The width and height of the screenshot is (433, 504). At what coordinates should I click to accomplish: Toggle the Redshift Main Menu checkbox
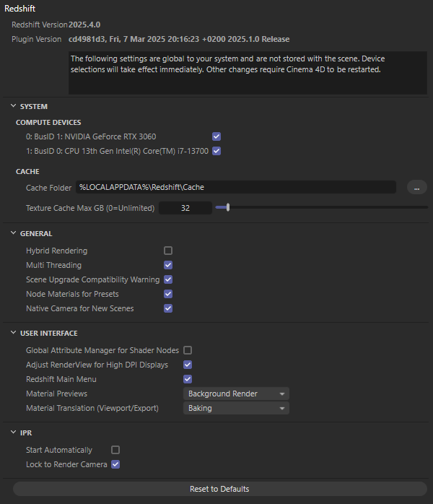(188, 379)
